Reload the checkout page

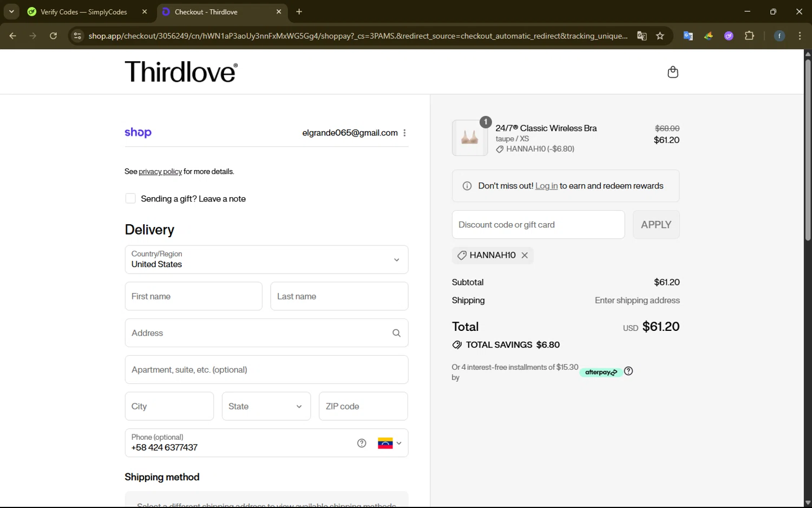(x=53, y=36)
